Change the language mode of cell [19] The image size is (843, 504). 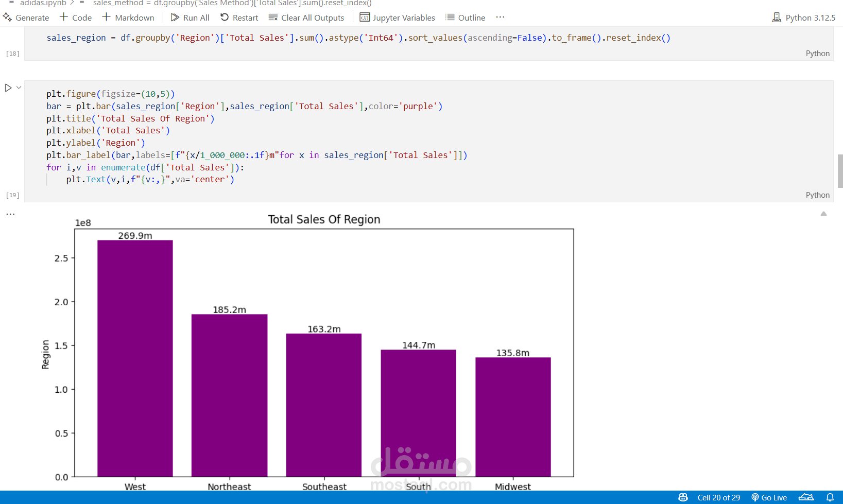click(818, 195)
